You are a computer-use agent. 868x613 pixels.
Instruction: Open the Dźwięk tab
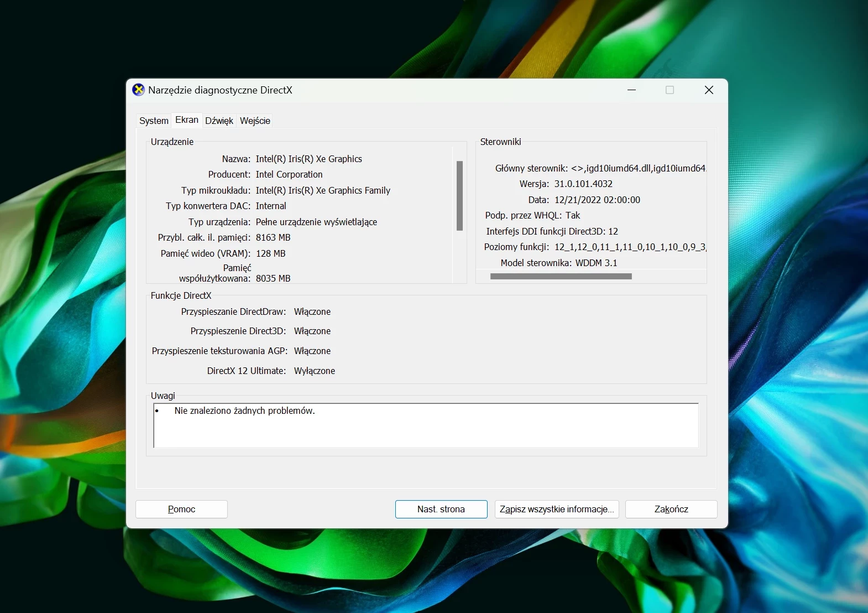219,121
